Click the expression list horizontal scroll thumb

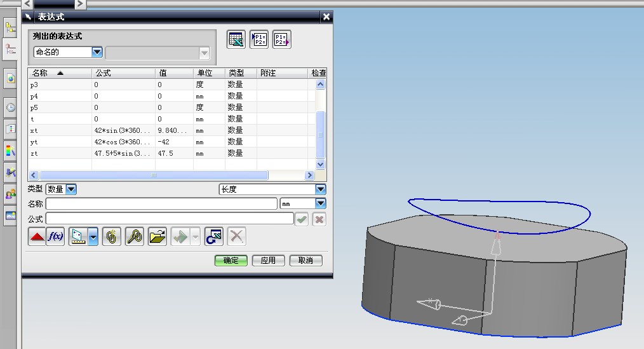(x=154, y=175)
